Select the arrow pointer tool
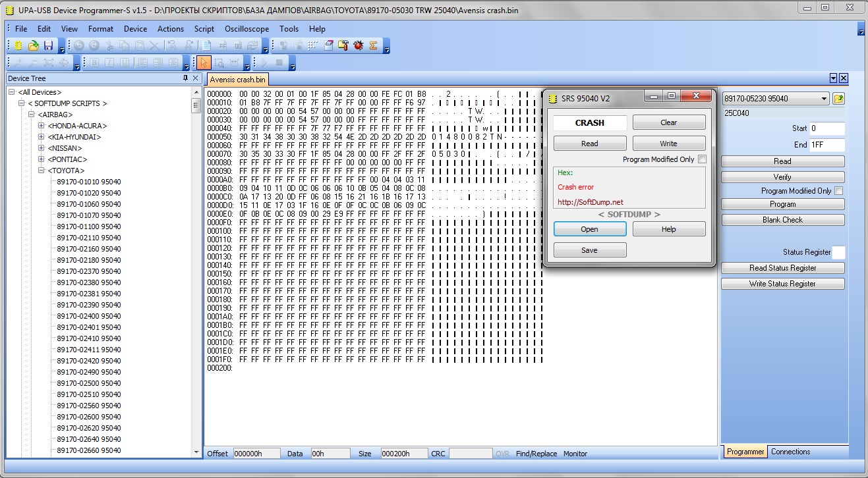 (204, 63)
